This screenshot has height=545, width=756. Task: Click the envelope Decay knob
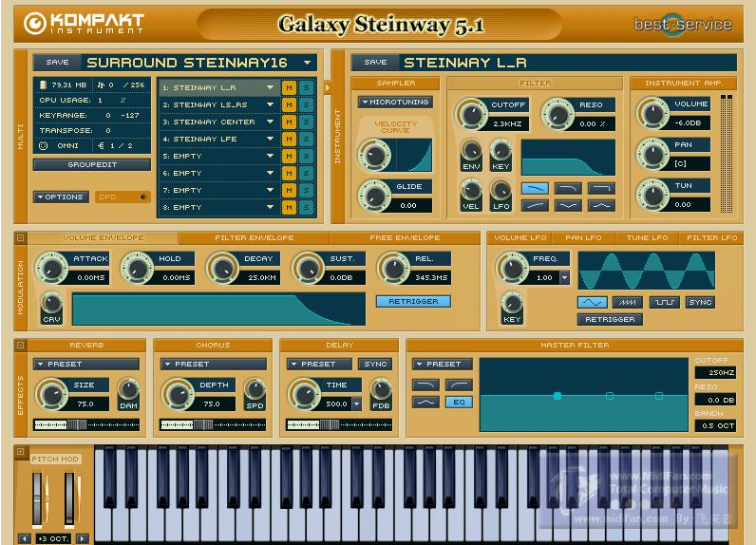pyautogui.click(x=222, y=269)
